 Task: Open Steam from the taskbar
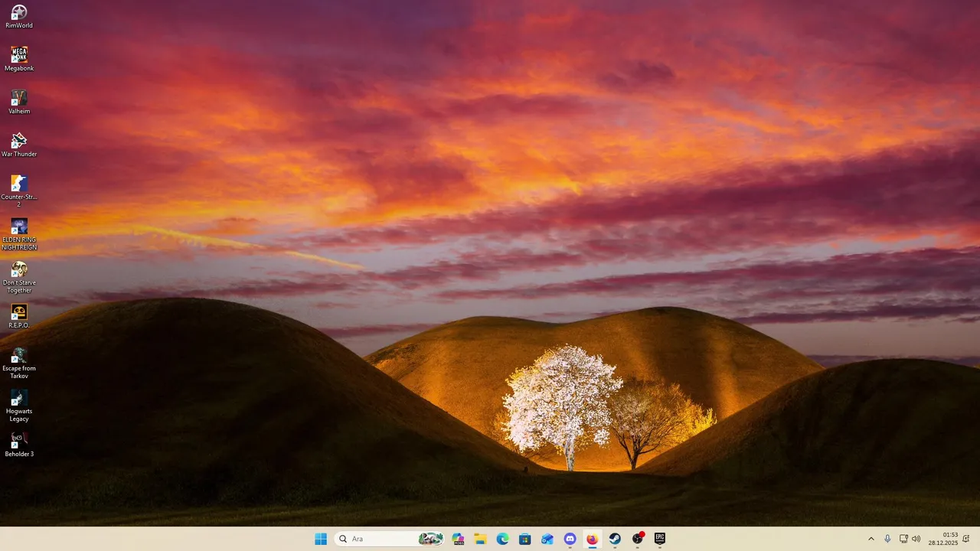pyautogui.click(x=615, y=539)
